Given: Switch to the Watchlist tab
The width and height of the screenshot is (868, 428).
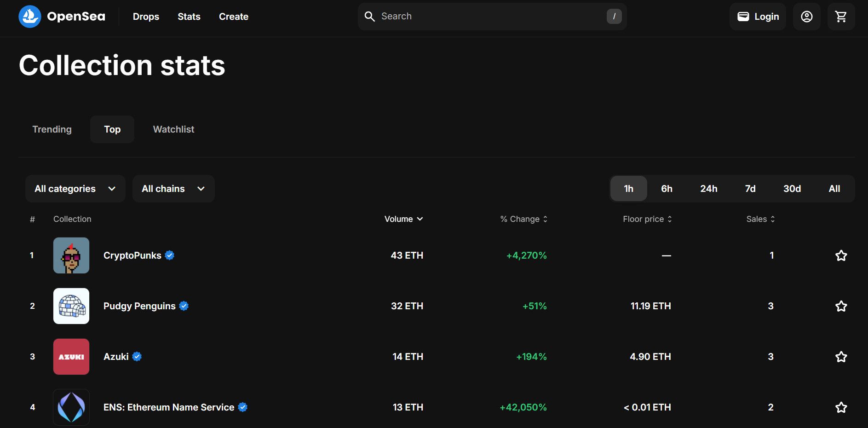Looking at the screenshot, I should point(173,129).
